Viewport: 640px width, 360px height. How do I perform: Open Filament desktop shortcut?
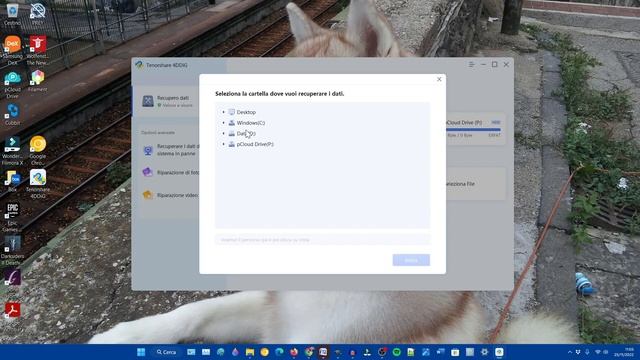(38, 81)
